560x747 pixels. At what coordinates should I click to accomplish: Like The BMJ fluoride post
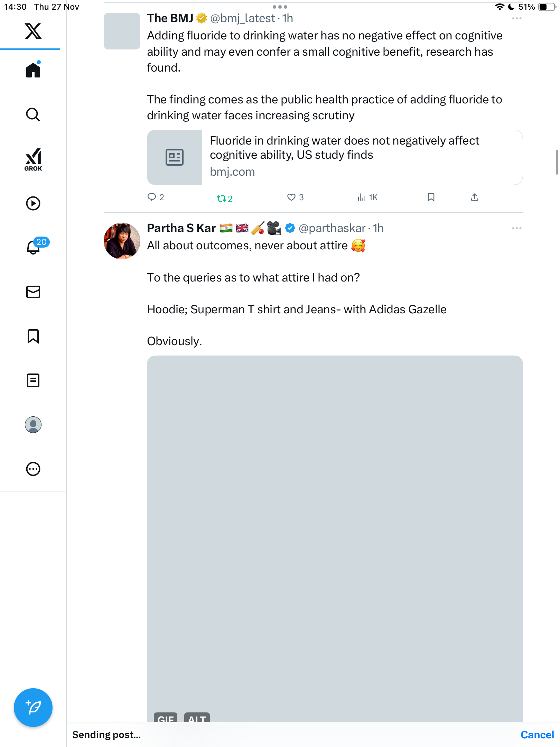tap(291, 197)
